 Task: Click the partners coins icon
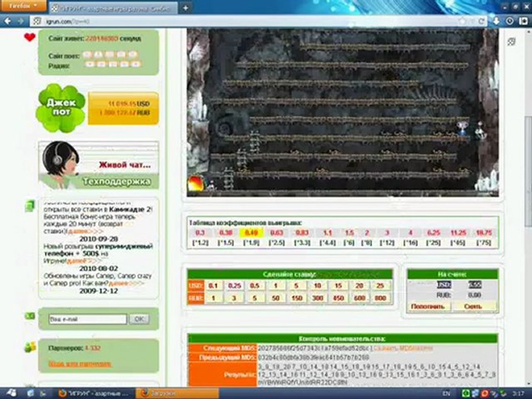30,348
